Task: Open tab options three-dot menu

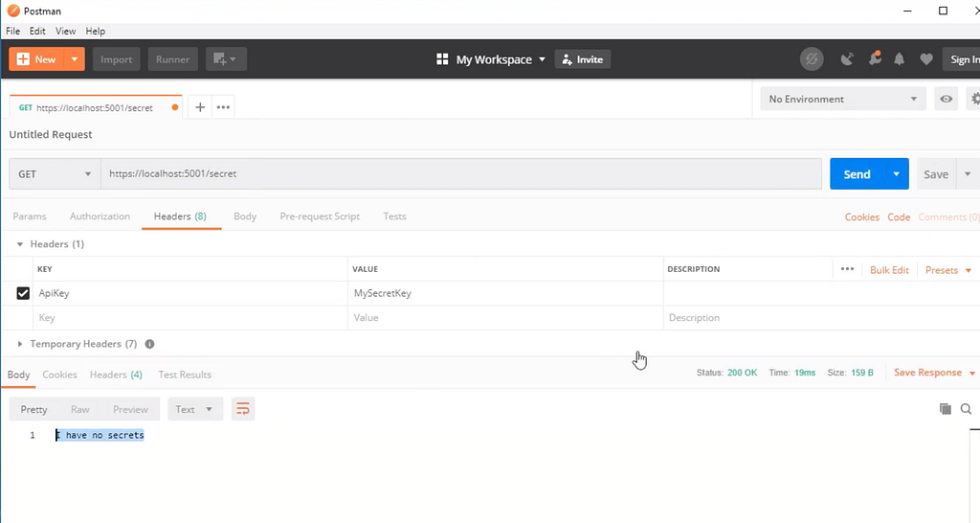Action: click(223, 107)
